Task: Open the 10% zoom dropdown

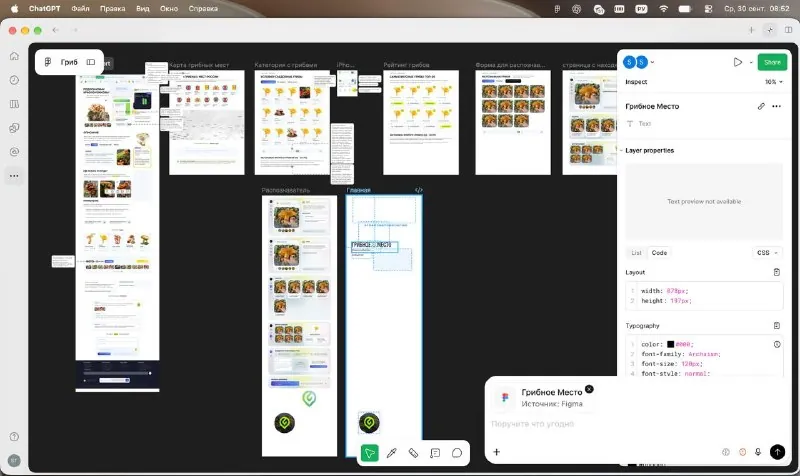Action: click(773, 82)
